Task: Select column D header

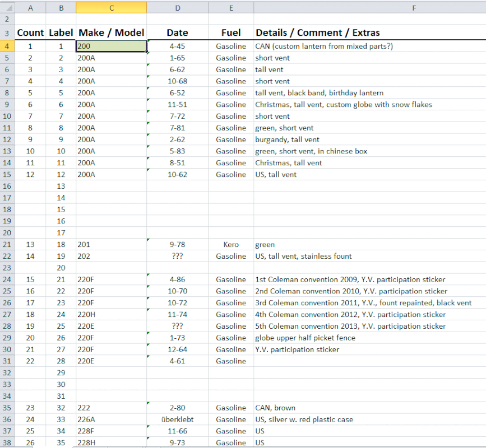Action: [177, 8]
